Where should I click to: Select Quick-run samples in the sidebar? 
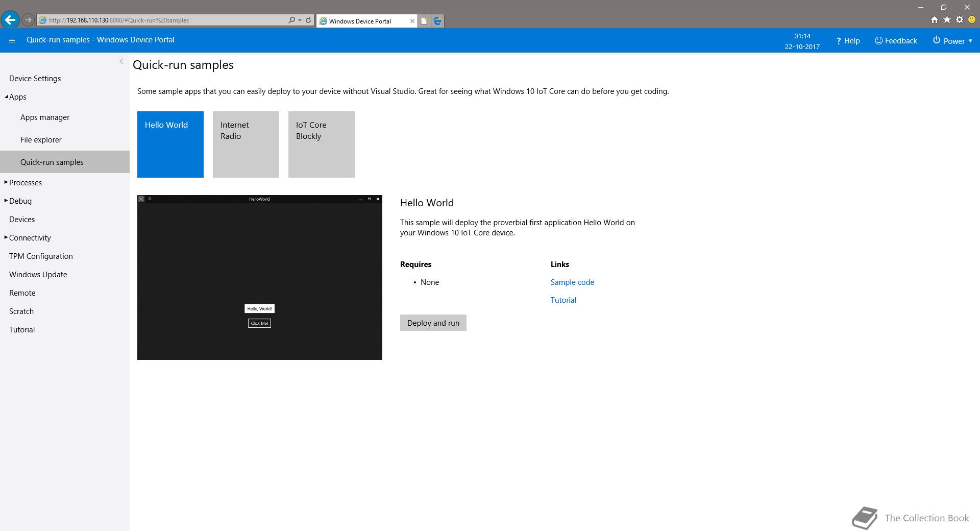[65, 162]
